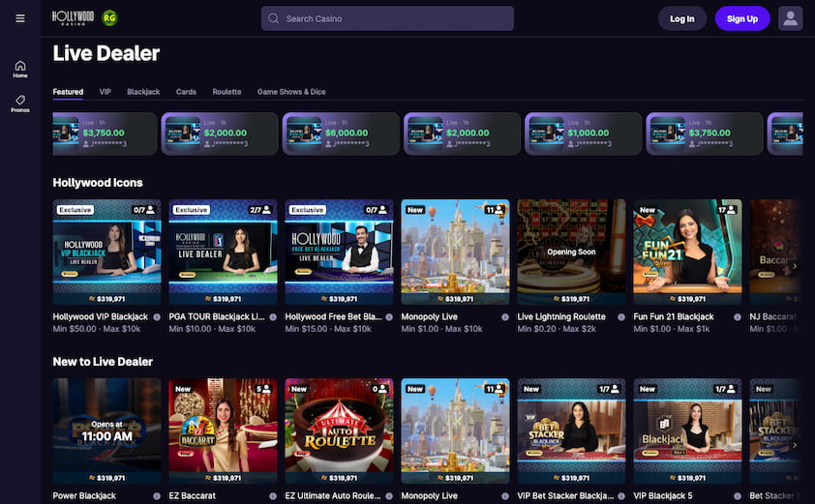815x504 pixels.
Task: Click the 2/7 seats icon on PGA TOUR Blackjack
Action: [x=259, y=210]
